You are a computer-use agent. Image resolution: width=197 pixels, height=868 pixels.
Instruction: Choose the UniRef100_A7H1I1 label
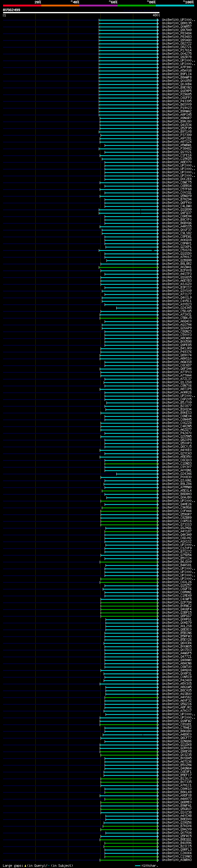coord(177,785)
